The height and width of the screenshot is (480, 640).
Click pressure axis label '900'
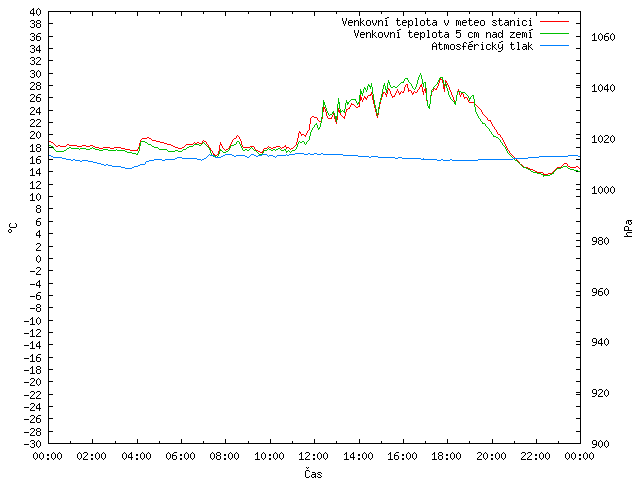click(600, 444)
